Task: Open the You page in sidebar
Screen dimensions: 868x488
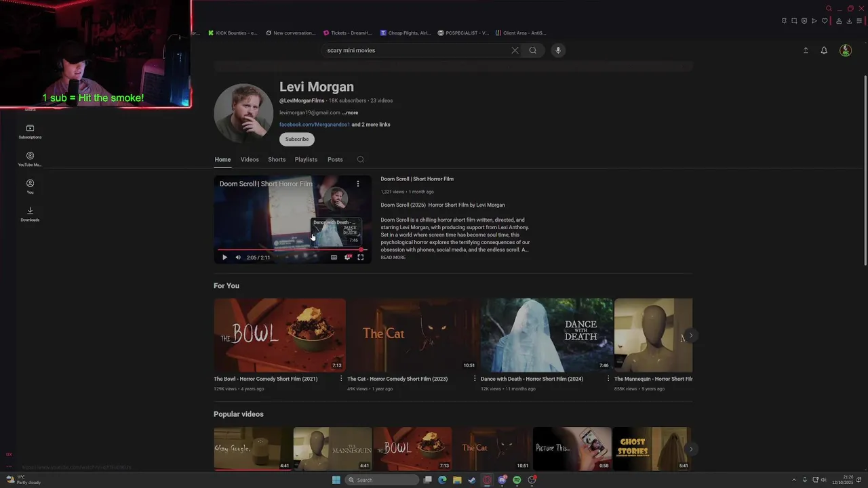Action: click(x=30, y=187)
